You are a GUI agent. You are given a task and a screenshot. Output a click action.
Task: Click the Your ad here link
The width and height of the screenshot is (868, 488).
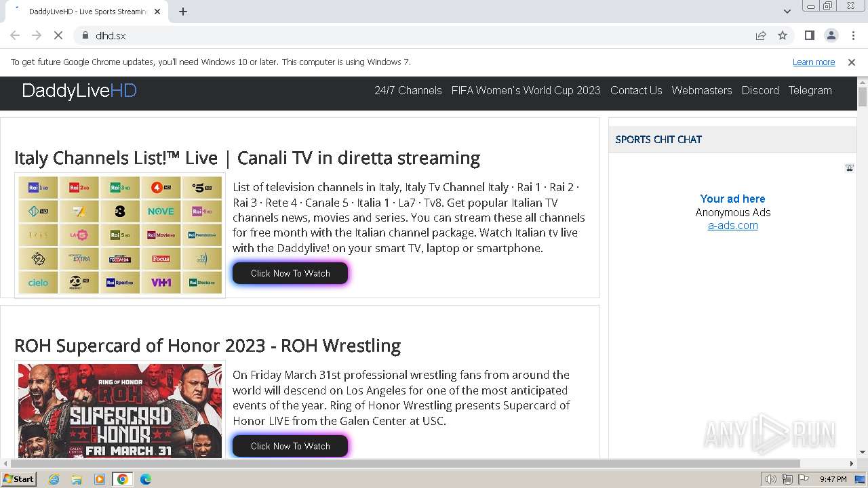pos(732,199)
